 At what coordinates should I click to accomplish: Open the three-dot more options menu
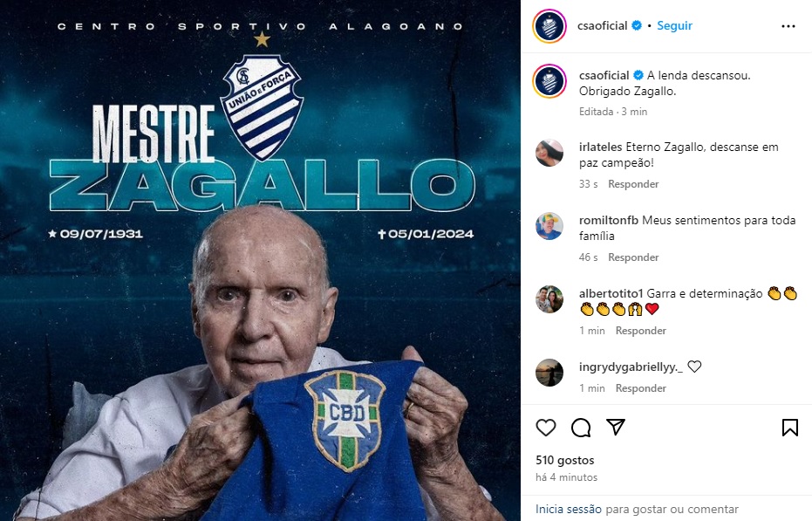[x=788, y=26]
